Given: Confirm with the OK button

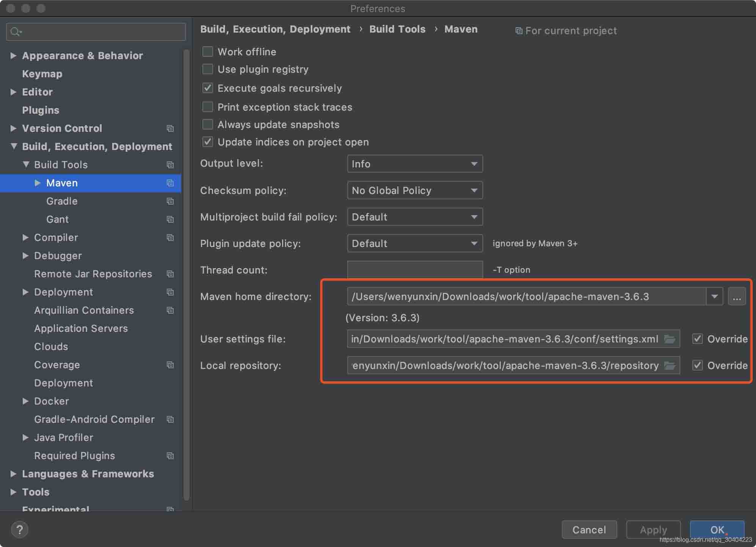Looking at the screenshot, I should tap(717, 530).
